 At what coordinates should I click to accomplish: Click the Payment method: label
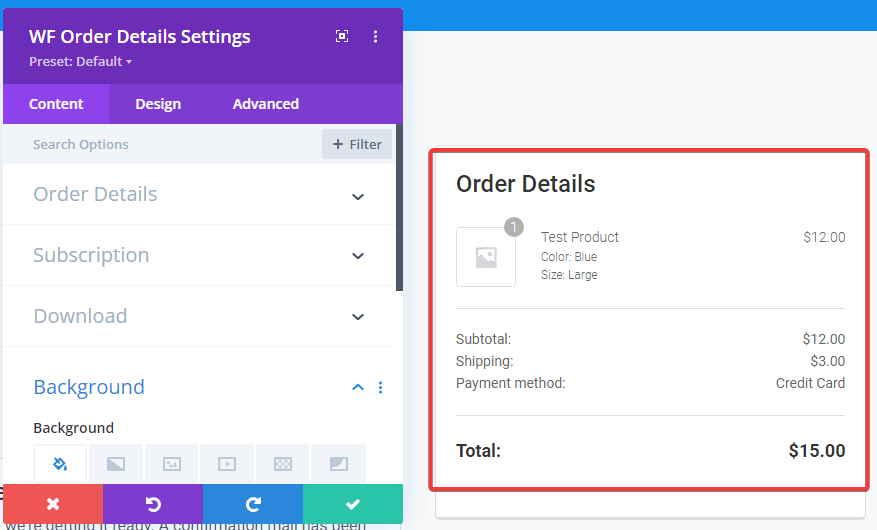[511, 383]
